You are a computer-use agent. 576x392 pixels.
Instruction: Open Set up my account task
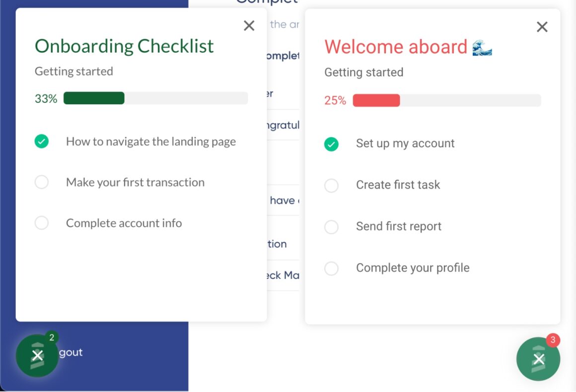(405, 143)
